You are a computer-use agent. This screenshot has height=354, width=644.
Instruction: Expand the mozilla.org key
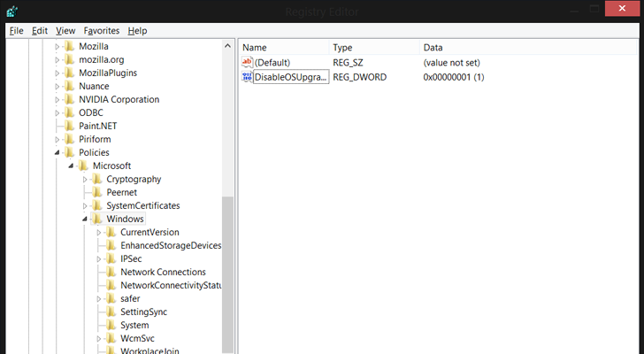57,60
